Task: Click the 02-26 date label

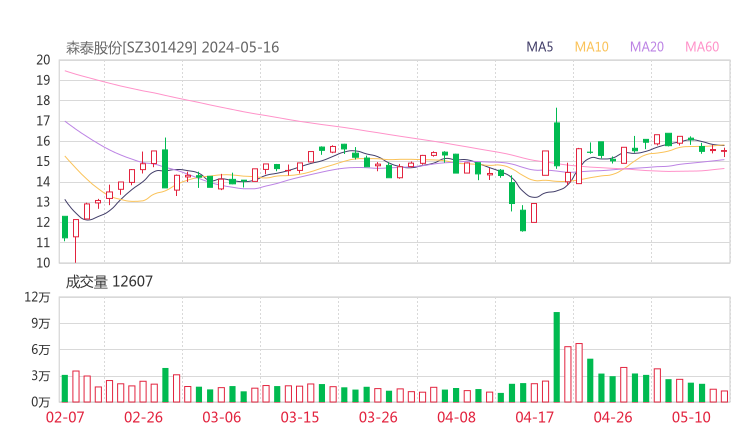Action: pyautogui.click(x=143, y=417)
